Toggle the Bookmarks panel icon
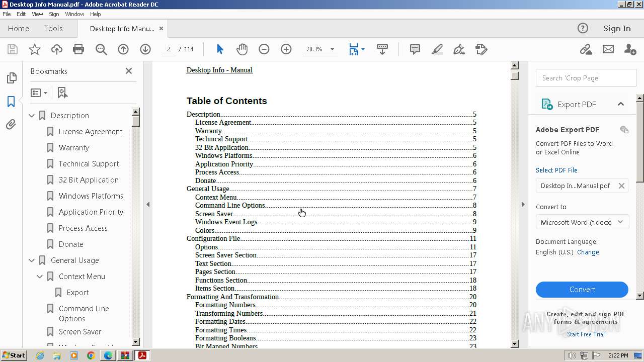This screenshot has width=644, height=362. tap(11, 101)
